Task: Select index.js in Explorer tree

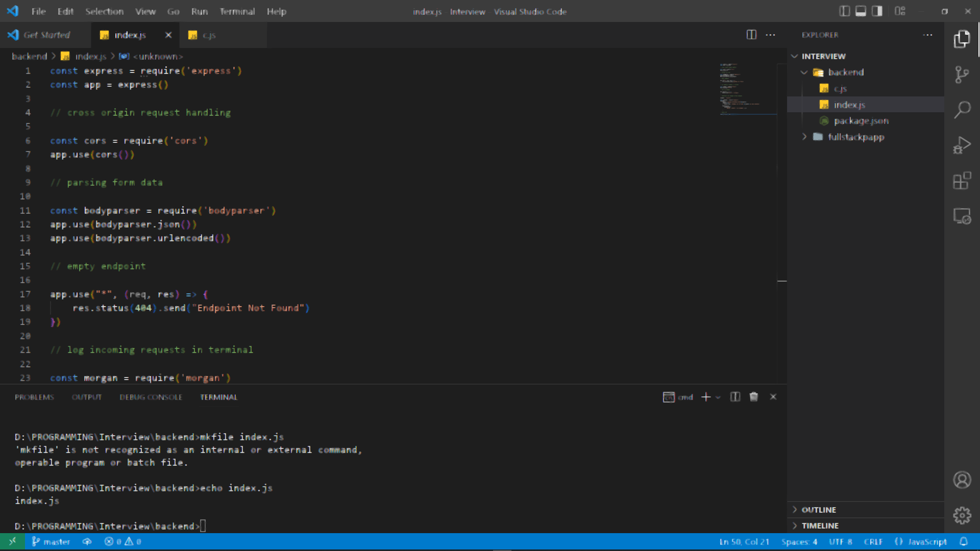Action: point(866,105)
